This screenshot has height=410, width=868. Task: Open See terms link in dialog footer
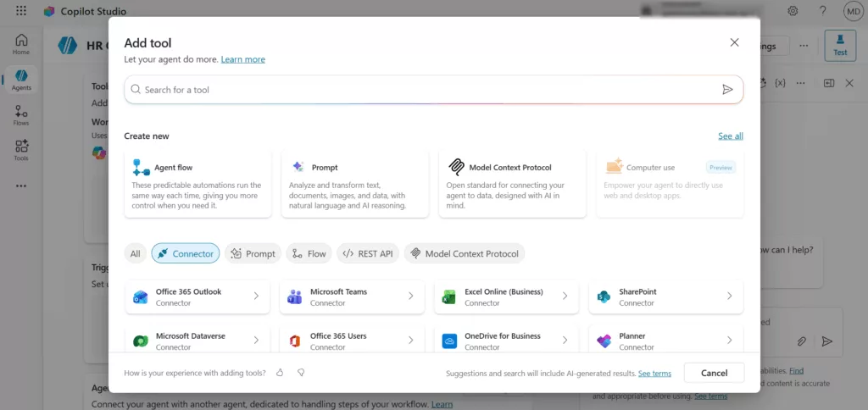[655, 374]
